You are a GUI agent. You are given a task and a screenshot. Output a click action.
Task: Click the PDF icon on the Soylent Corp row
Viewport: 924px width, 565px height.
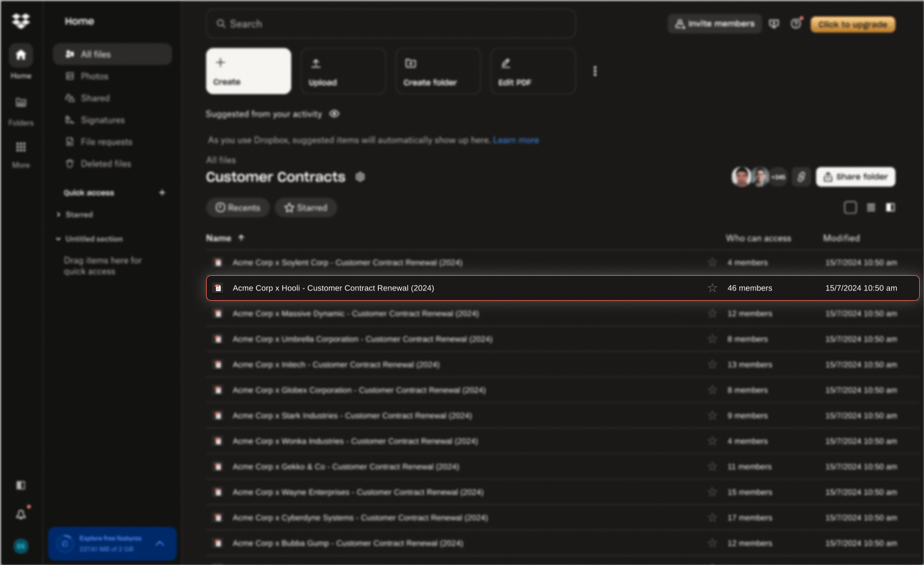(x=218, y=262)
